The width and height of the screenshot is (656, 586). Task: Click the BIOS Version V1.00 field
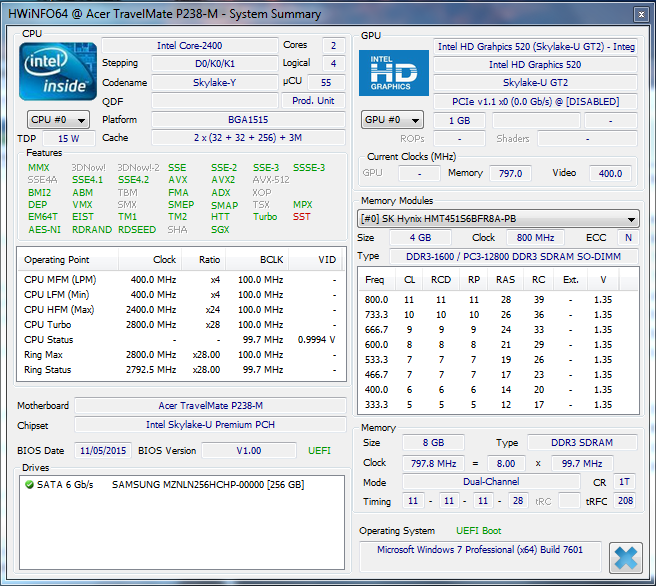point(249,450)
